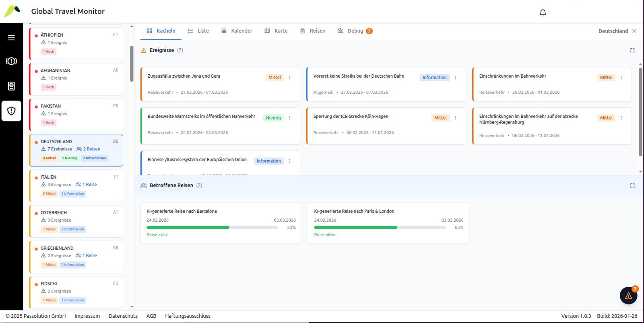The height and width of the screenshot is (323, 644).
Task: Open options menu for Sperrung der ICE-Strecke card
Action: point(455,118)
